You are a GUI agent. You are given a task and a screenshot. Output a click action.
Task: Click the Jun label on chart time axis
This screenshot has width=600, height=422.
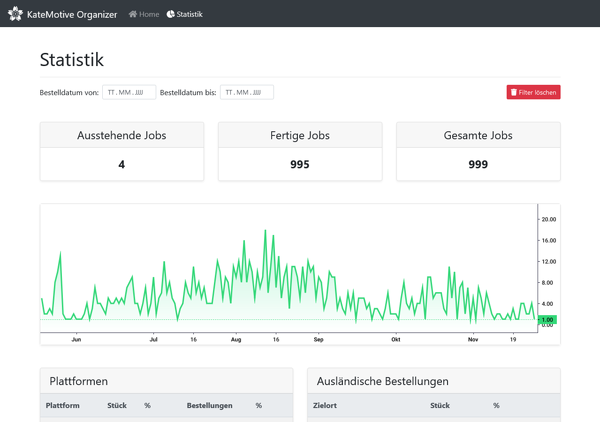pos(76,339)
